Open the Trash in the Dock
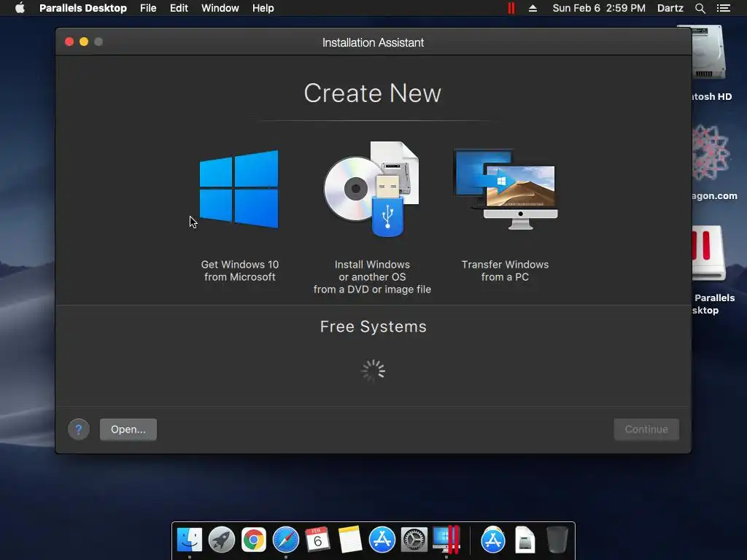The width and height of the screenshot is (747, 560). coord(557,540)
